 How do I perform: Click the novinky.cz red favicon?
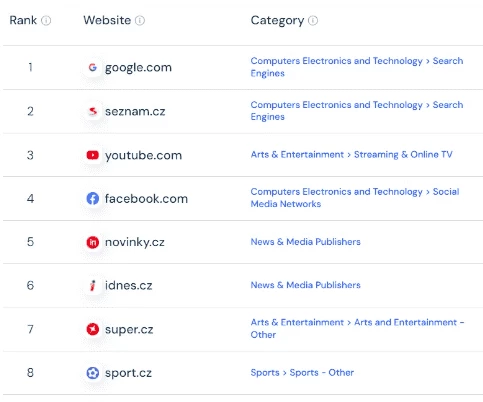click(x=93, y=242)
